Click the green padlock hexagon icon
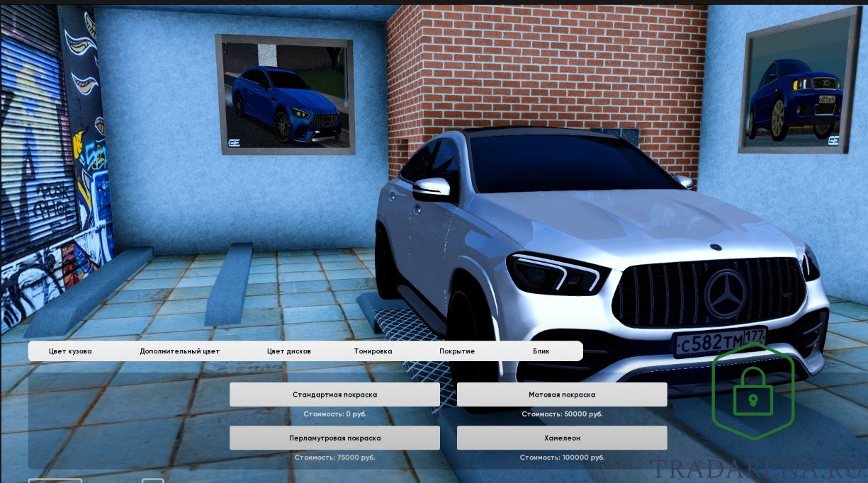Image resolution: width=868 pixels, height=483 pixels. (x=753, y=392)
